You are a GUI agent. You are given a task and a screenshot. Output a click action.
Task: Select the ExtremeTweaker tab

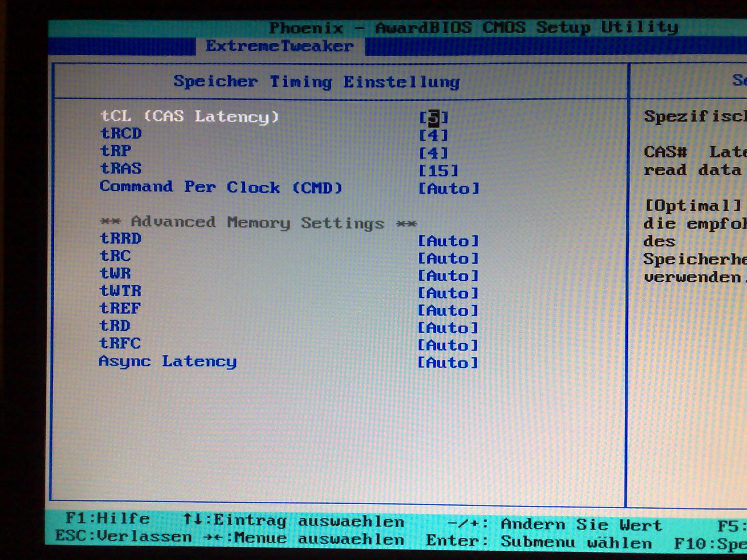pyautogui.click(x=280, y=46)
